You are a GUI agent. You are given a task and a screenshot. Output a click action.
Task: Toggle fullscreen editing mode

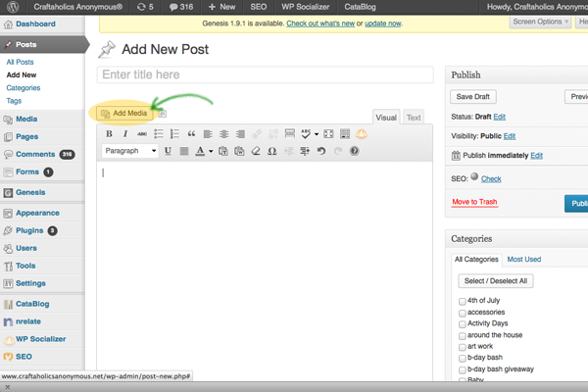pos(328,134)
